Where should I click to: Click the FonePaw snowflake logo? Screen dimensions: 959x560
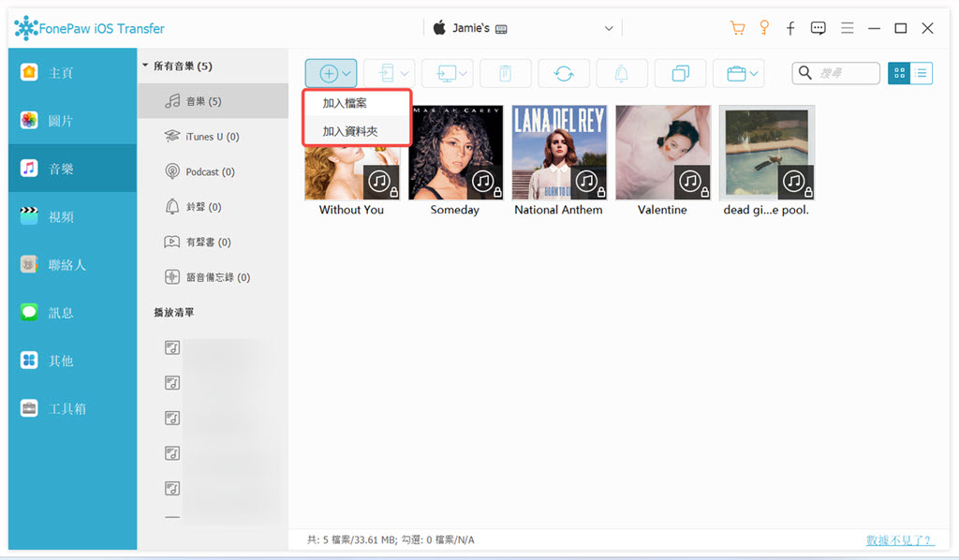coord(25,28)
